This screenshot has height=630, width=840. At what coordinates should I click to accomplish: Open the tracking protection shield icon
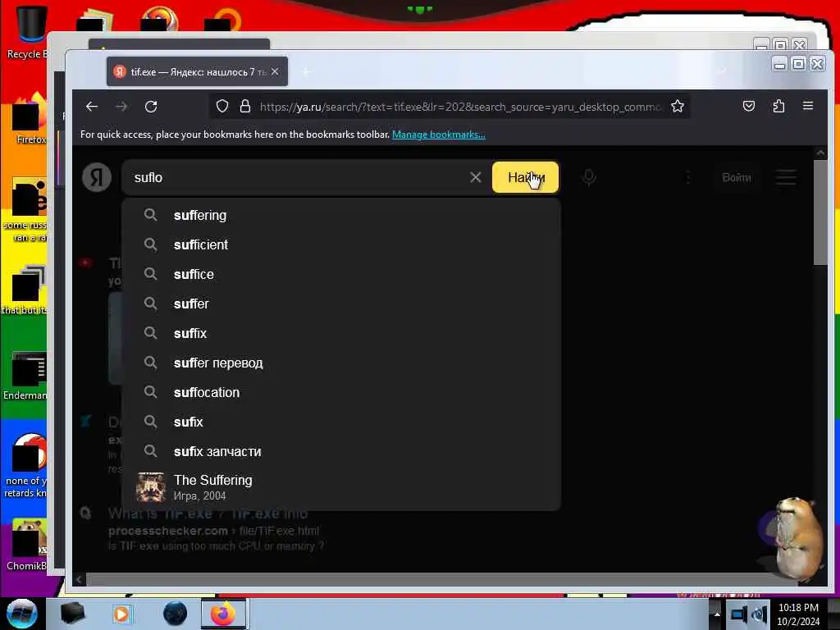click(221, 107)
